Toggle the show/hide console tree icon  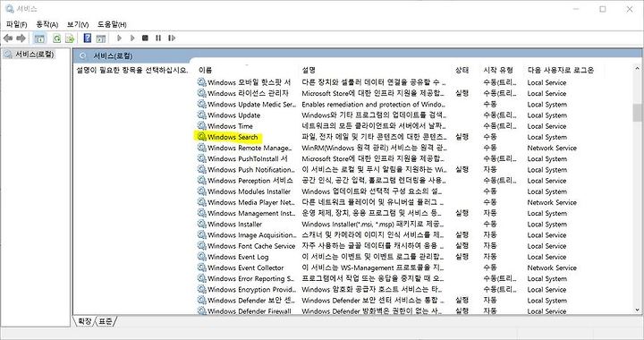click(39, 38)
